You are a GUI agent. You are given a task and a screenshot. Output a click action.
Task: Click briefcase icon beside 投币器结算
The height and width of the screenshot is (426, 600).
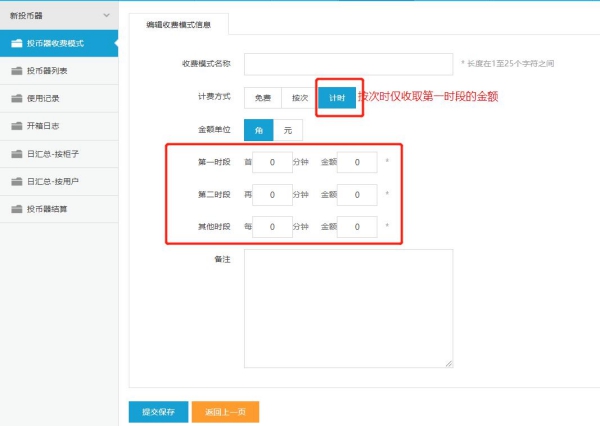click(x=17, y=209)
